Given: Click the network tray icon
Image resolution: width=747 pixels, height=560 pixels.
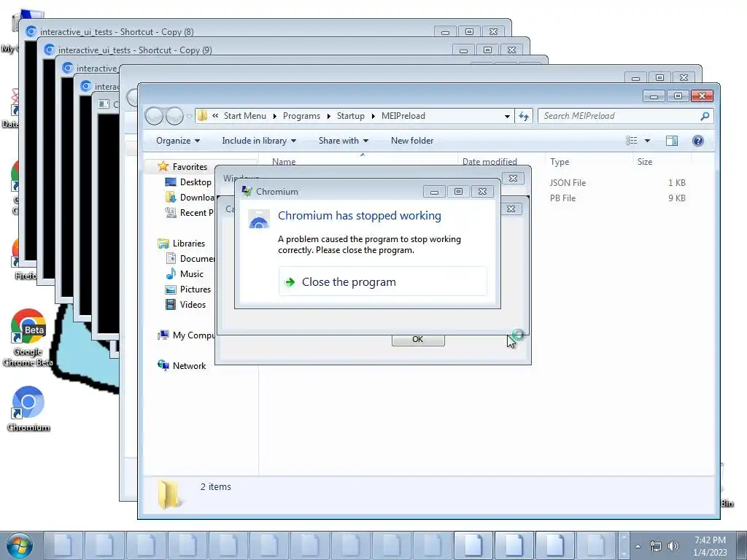Looking at the screenshot, I should [x=656, y=546].
